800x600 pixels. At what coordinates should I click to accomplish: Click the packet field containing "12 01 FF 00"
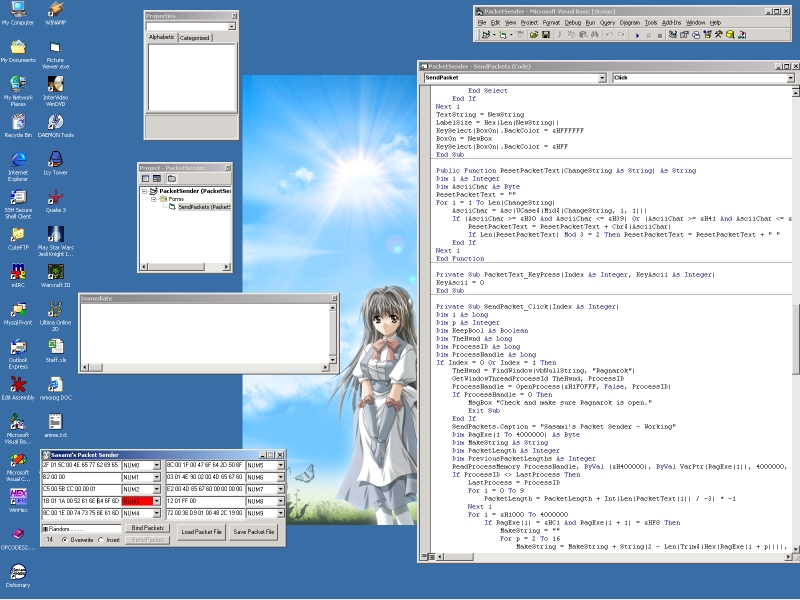click(205, 501)
